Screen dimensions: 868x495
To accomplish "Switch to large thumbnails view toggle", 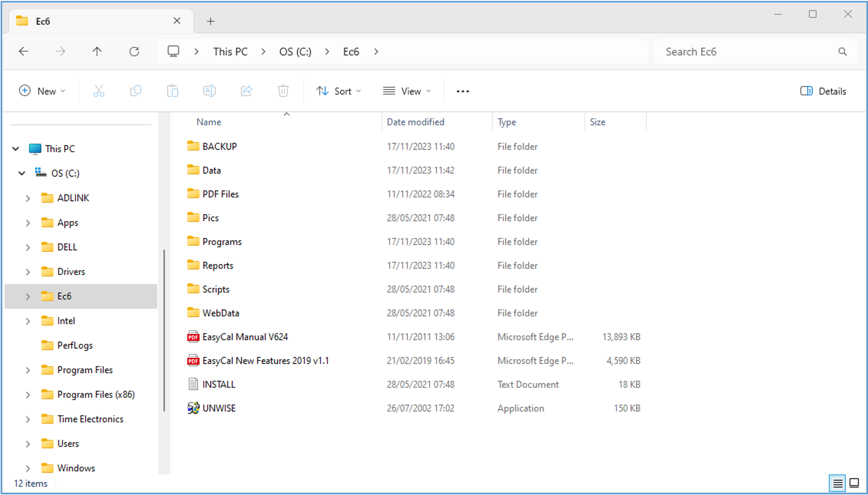I will [x=854, y=483].
